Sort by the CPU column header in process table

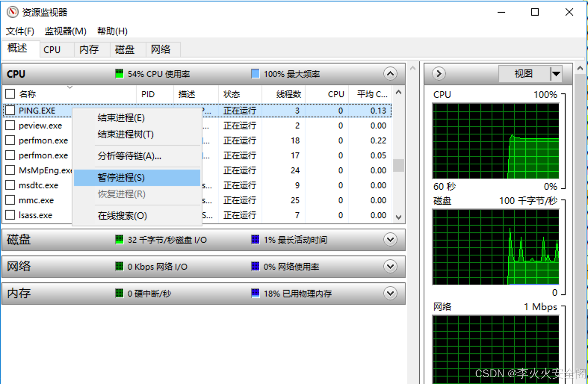(x=327, y=94)
